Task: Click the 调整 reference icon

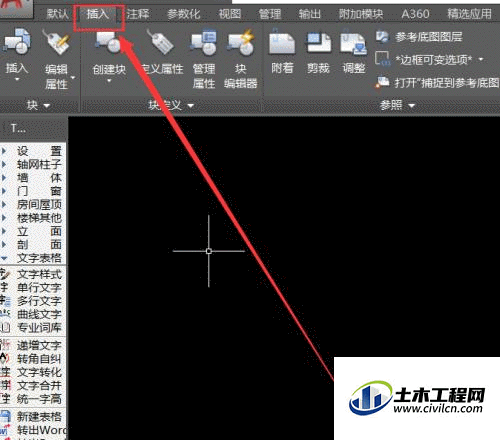Action: pyautogui.click(x=354, y=42)
